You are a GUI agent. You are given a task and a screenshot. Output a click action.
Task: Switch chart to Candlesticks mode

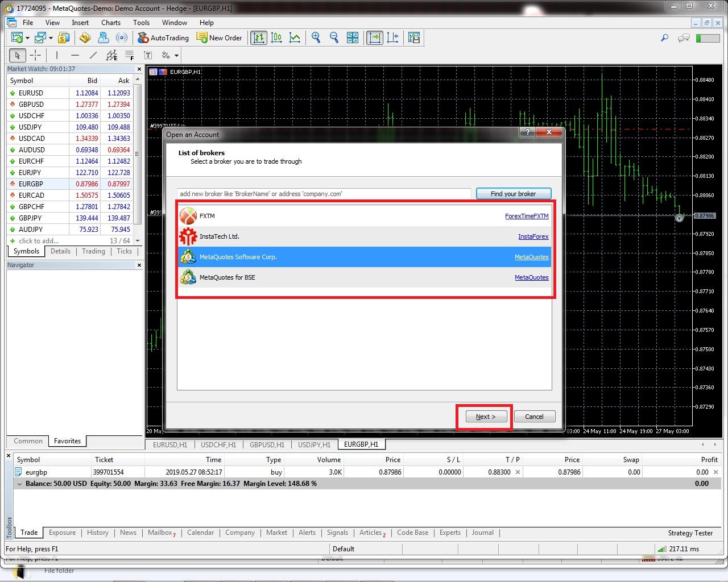coord(277,38)
